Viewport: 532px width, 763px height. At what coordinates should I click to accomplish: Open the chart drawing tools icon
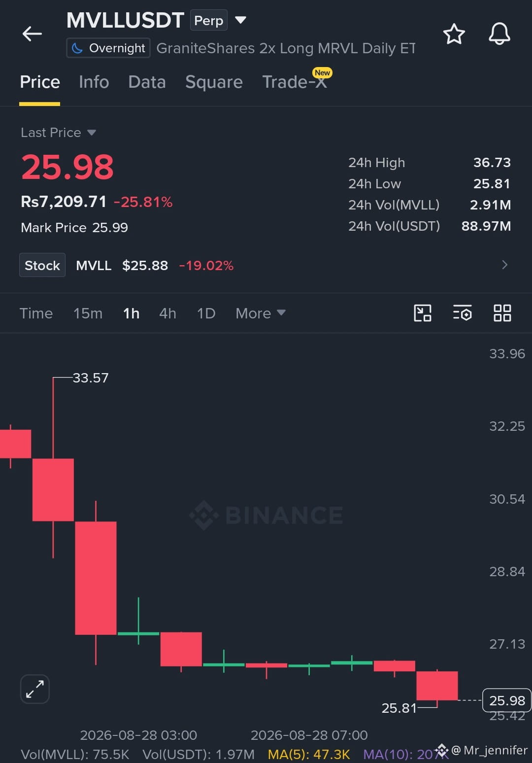point(423,313)
